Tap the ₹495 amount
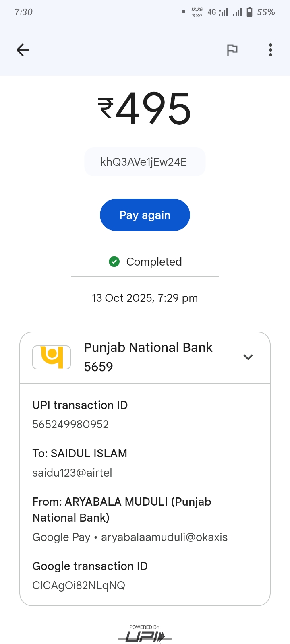This screenshot has height=644, width=290. [x=145, y=108]
